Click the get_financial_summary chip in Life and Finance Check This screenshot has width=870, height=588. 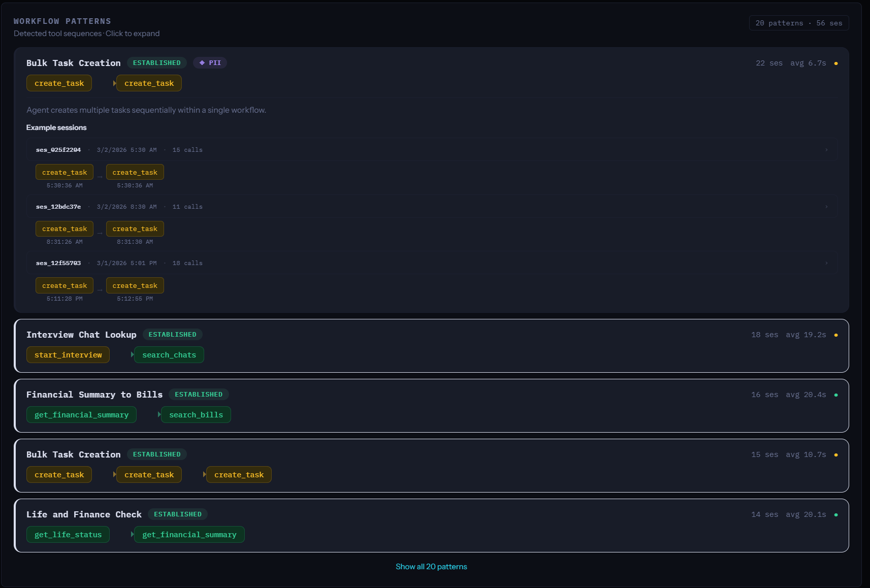[189, 534]
